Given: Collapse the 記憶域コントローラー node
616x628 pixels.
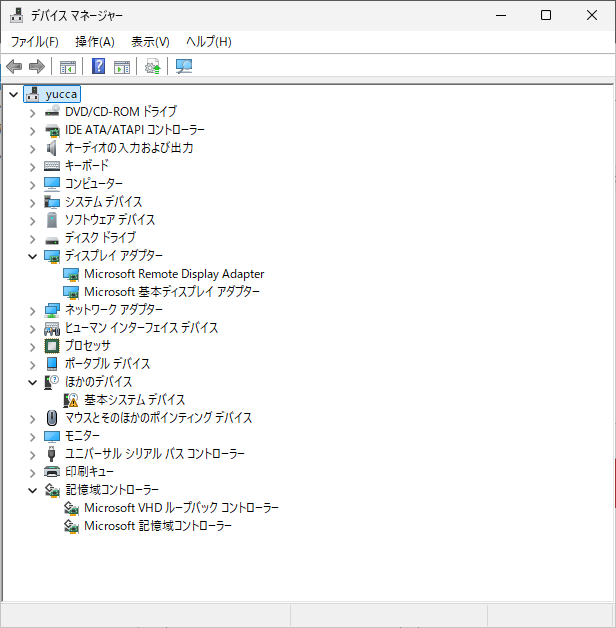Looking at the screenshot, I should pos(32,490).
